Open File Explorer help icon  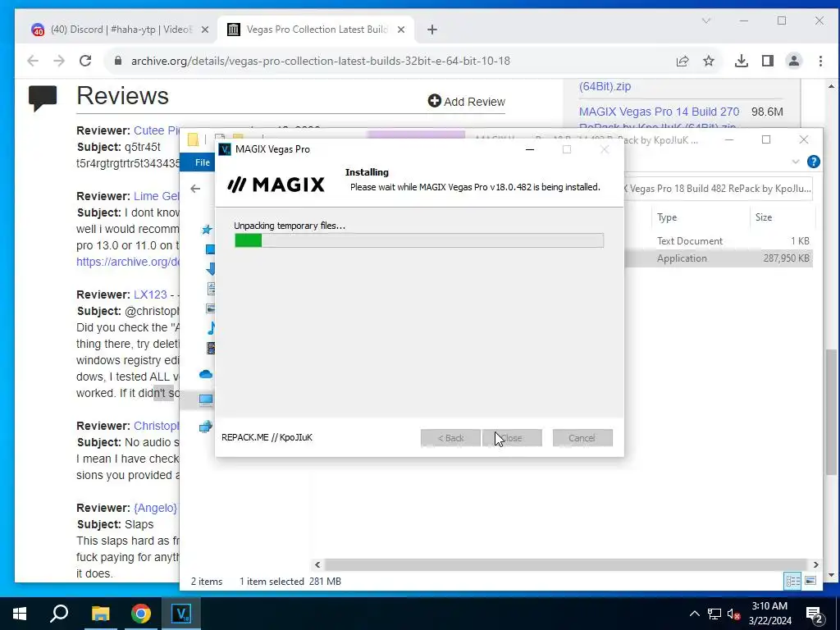[x=813, y=162]
